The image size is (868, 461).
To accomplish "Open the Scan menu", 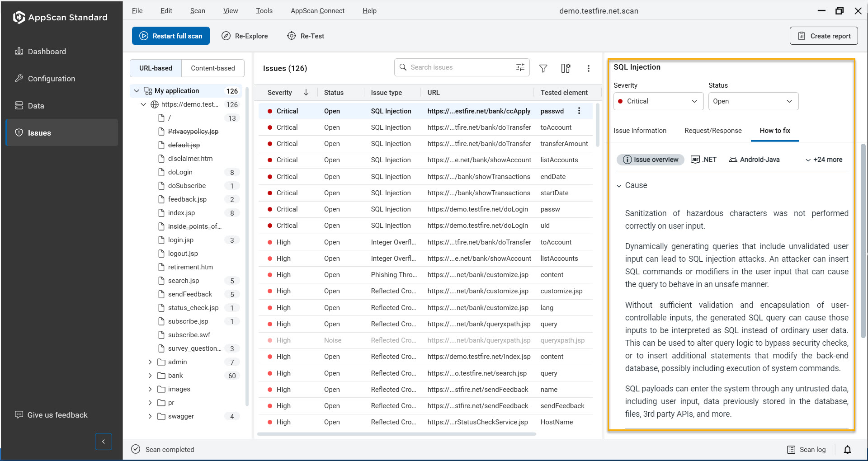I will click(197, 11).
